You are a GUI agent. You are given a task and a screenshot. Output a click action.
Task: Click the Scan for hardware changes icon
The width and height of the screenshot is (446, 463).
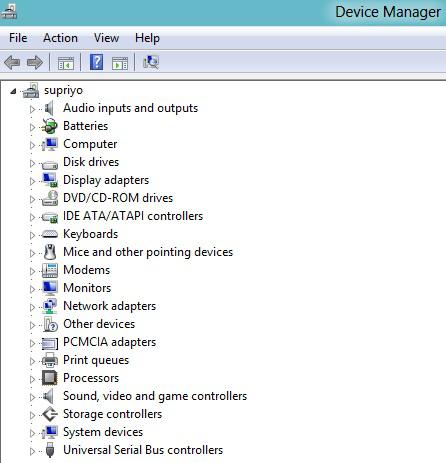tap(151, 62)
